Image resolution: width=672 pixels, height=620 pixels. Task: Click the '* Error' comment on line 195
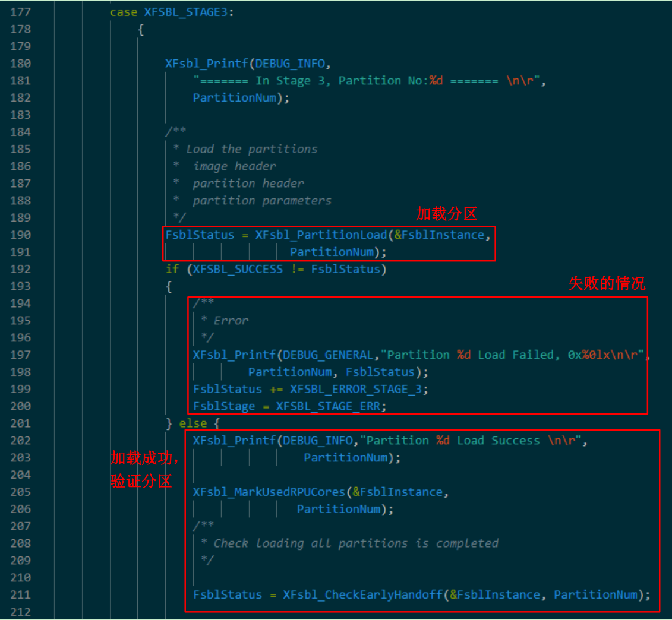coord(225,321)
